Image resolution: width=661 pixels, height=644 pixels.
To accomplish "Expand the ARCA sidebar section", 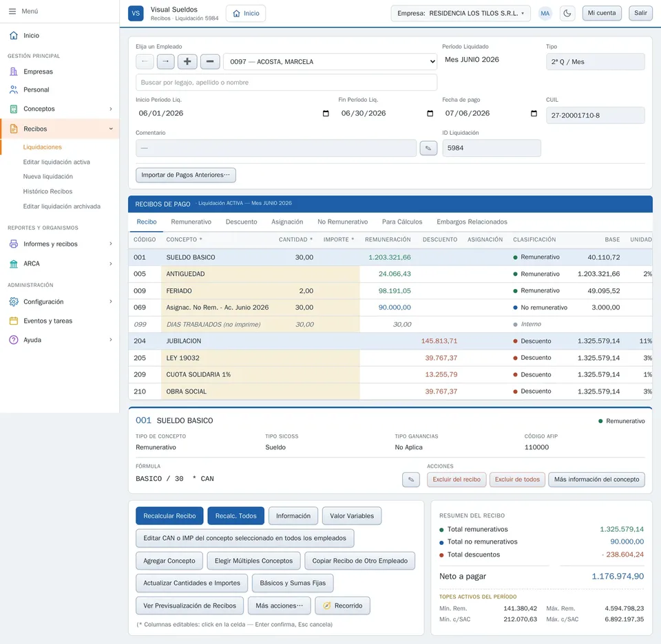I will [60, 264].
